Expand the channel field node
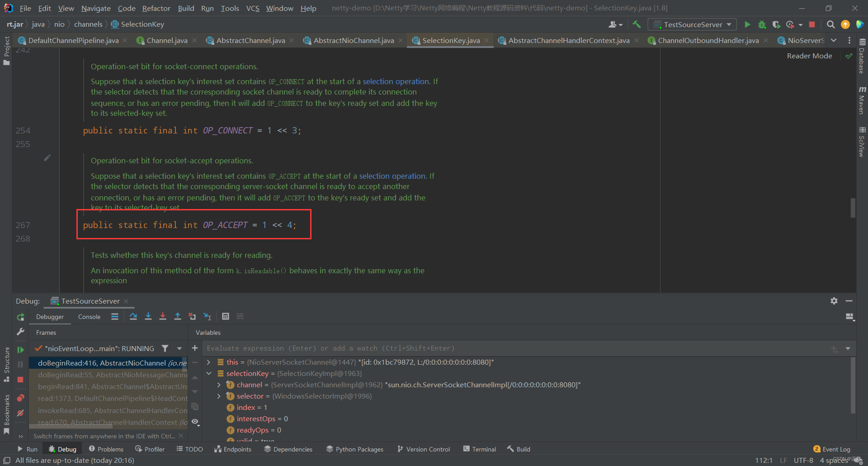 (219, 385)
